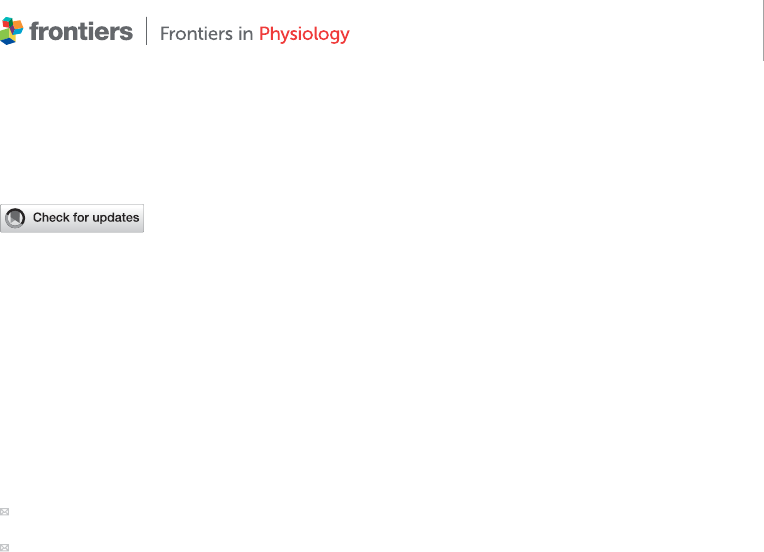Click the Frontiers colorful cube logo icon
764x552 pixels.
click(12, 31)
